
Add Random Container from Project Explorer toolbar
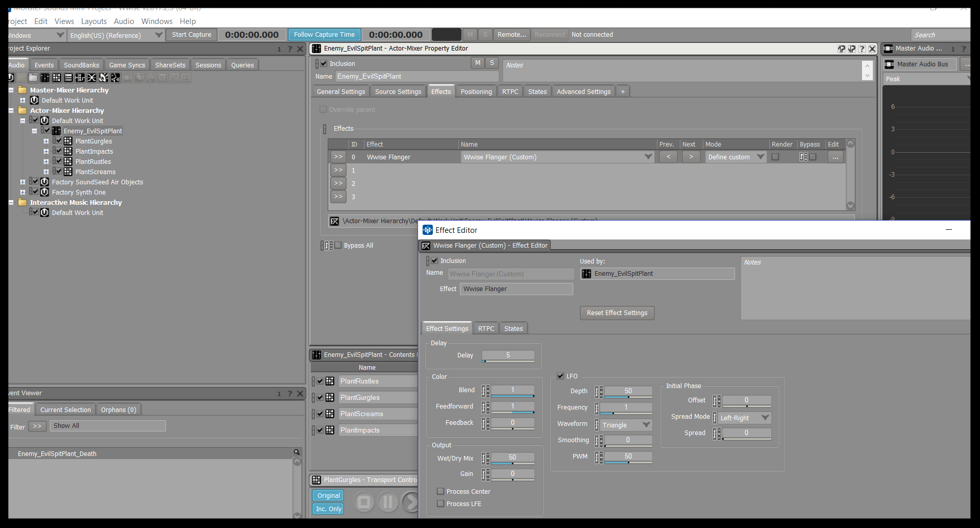[57, 78]
